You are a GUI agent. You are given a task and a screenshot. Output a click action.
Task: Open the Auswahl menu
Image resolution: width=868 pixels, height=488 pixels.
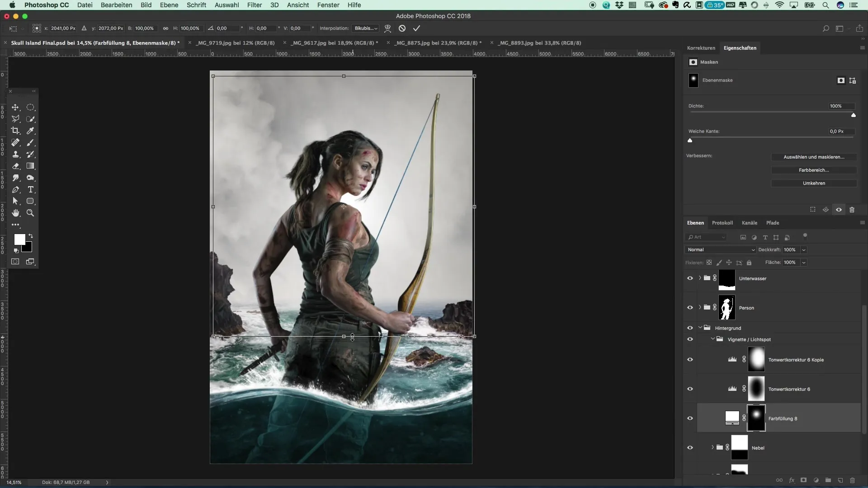coord(226,5)
